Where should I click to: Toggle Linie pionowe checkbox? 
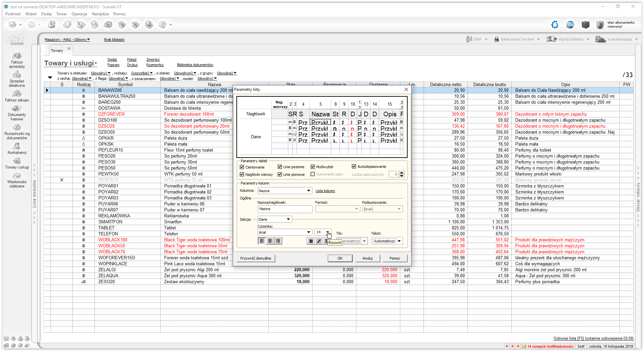click(280, 175)
